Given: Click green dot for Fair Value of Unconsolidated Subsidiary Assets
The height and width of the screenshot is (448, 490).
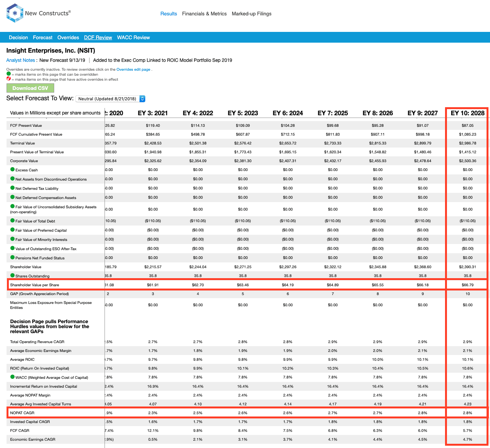Looking at the screenshot, I should tap(13, 206).
